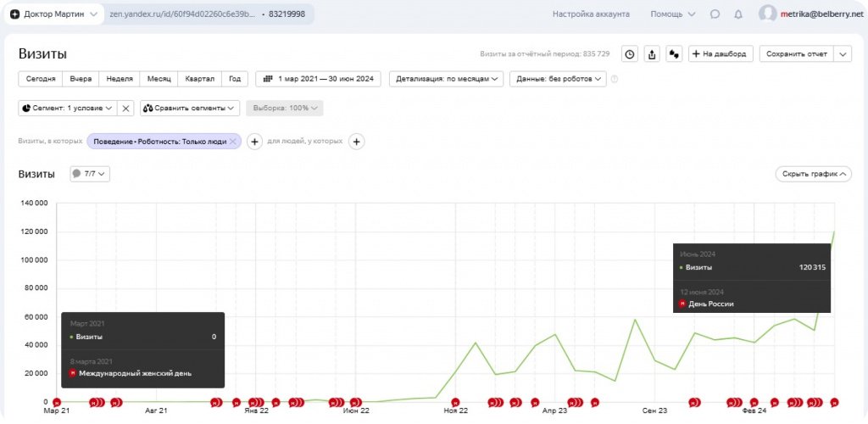Click the data robots help question icon
The width and height of the screenshot is (868, 424).
(x=614, y=79)
